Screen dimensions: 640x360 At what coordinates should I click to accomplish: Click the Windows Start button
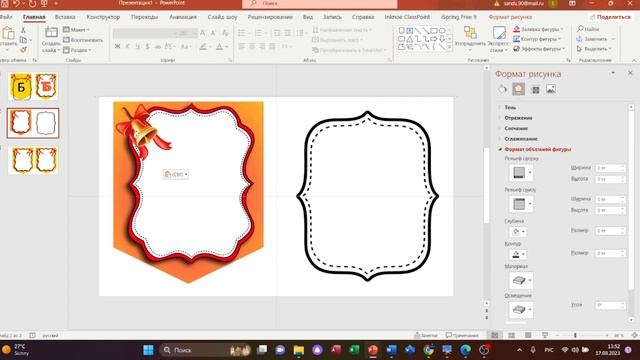pyautogui.click(x=149, y=350)
